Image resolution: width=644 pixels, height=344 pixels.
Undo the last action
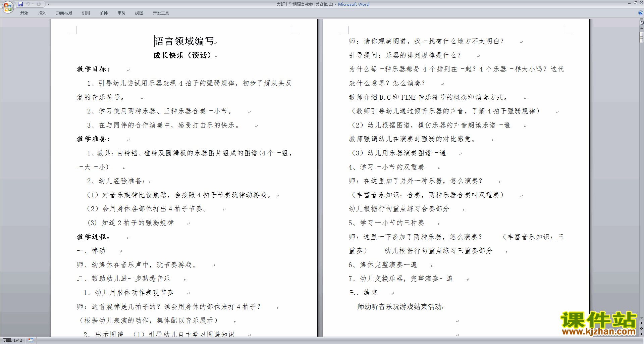point(28,4)
